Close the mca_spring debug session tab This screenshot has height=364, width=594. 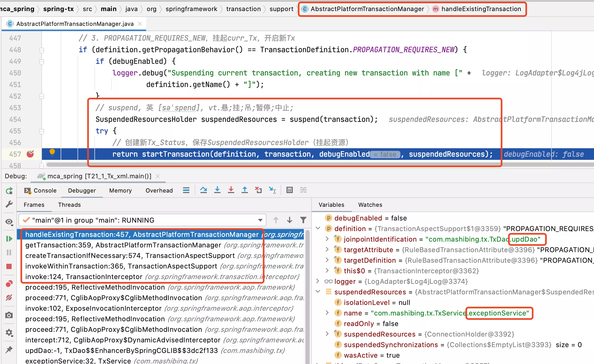pos(158,176)
